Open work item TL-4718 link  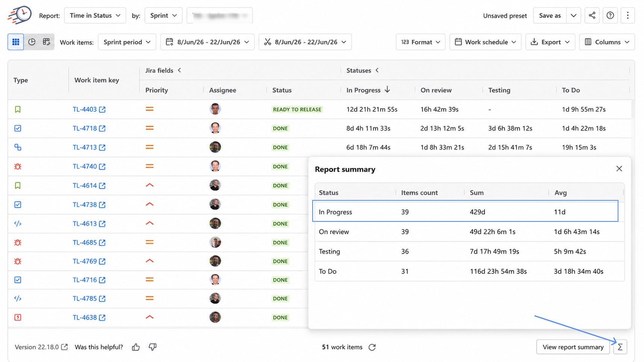click(x=85, y=128)
